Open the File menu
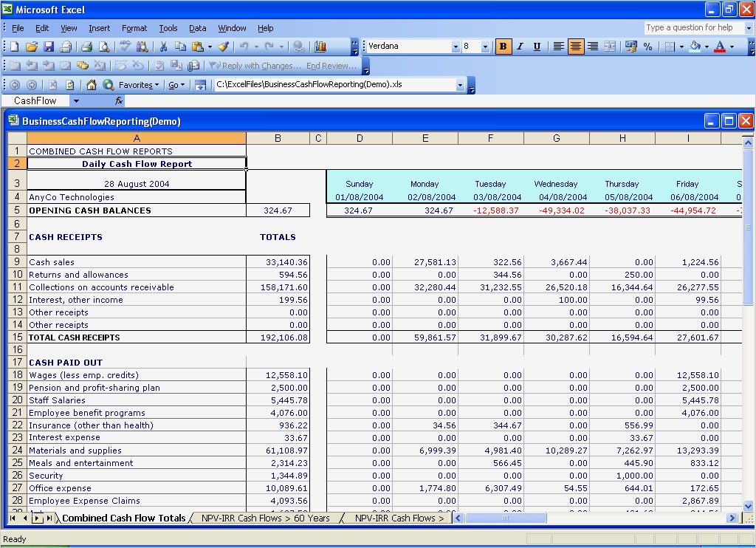 click(18, 28)
